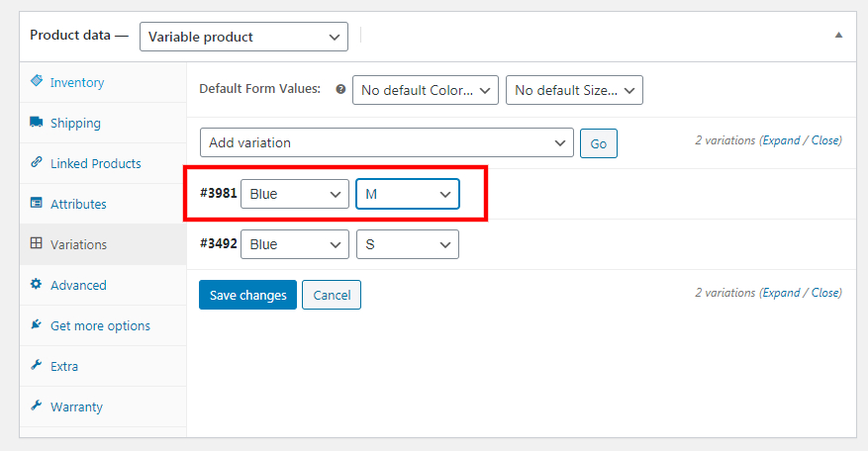868x451 pixels.
Task: Open the No default Color dropdown
Action: (x=426, y=90)
